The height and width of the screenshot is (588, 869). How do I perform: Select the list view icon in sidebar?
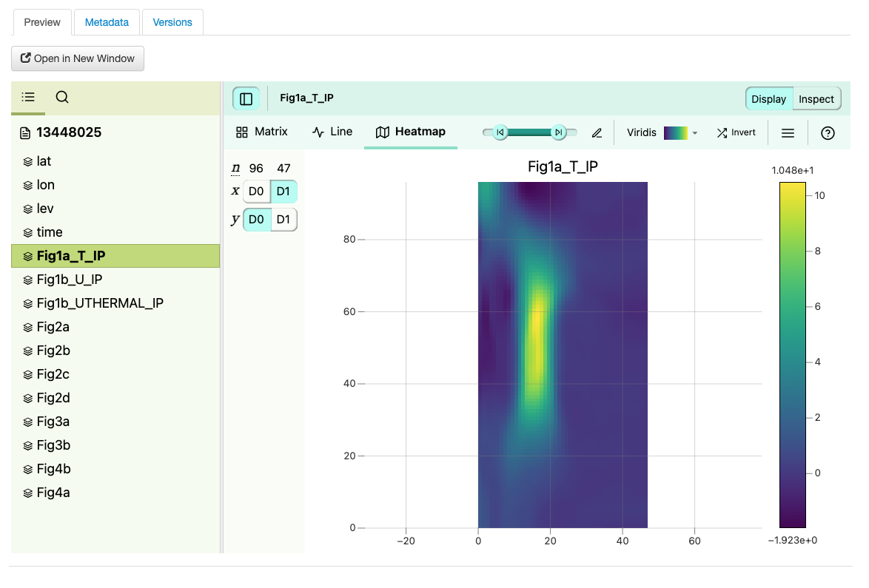click(x=28, y=97)
